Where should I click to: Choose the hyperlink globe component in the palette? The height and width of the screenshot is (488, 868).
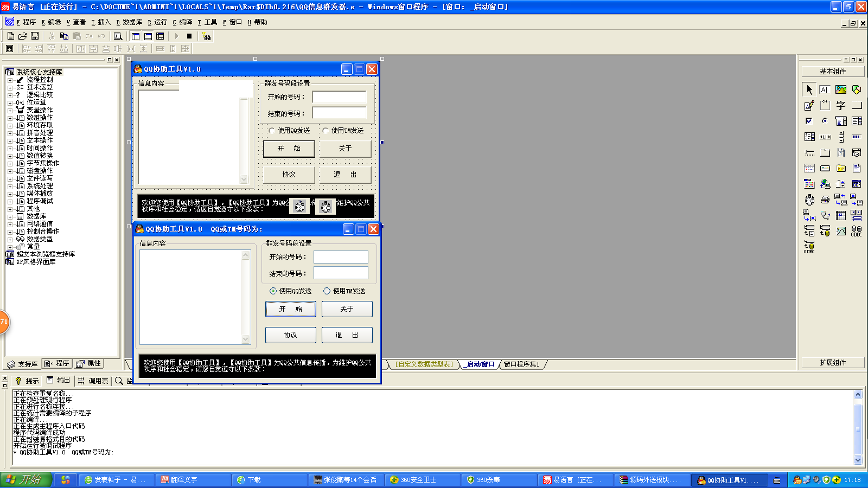(x=825, y=184)
